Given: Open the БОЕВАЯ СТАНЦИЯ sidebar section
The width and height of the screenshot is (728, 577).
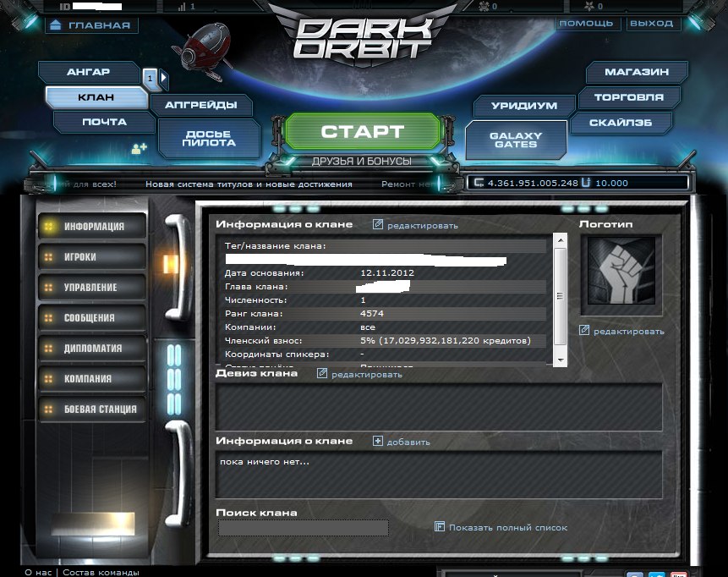Looking at the screenshot, I should 92,409.
